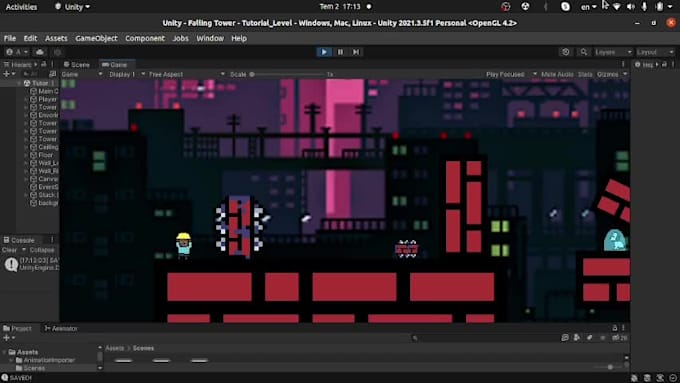Open the File menu

10,38
